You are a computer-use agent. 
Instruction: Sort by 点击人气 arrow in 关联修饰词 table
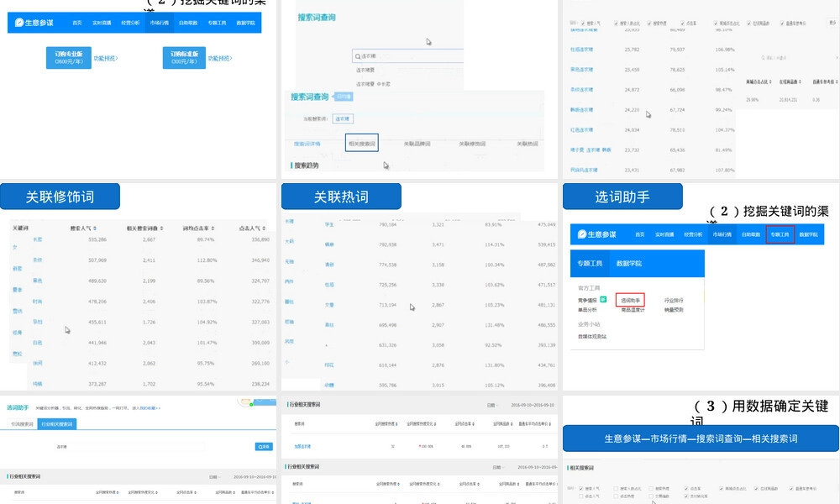264,228
